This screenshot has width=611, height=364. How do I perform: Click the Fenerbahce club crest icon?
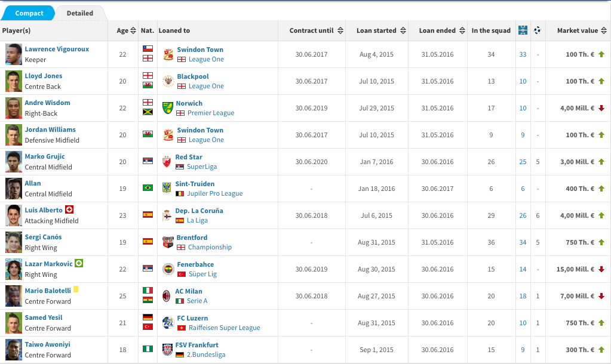168,269
